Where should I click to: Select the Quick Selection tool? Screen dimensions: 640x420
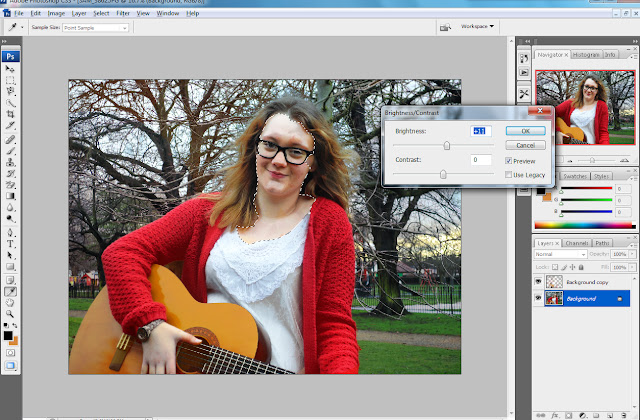(x=10, y=102)
